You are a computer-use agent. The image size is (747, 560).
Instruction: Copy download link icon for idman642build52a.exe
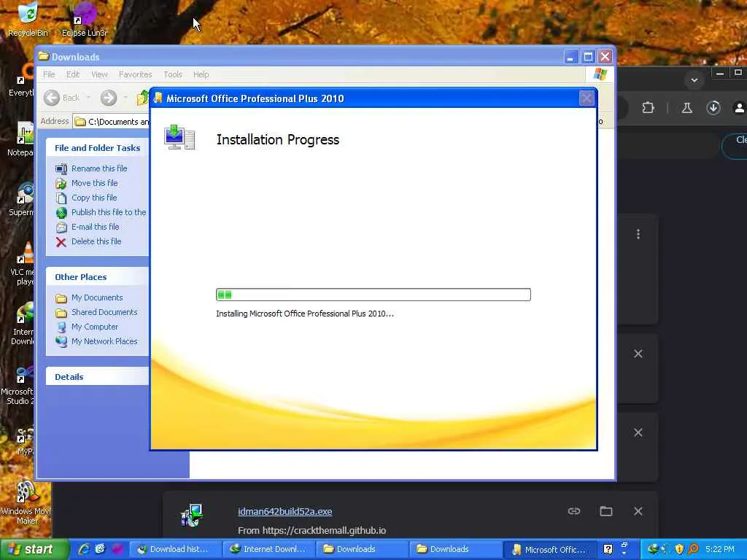(574, 511)
